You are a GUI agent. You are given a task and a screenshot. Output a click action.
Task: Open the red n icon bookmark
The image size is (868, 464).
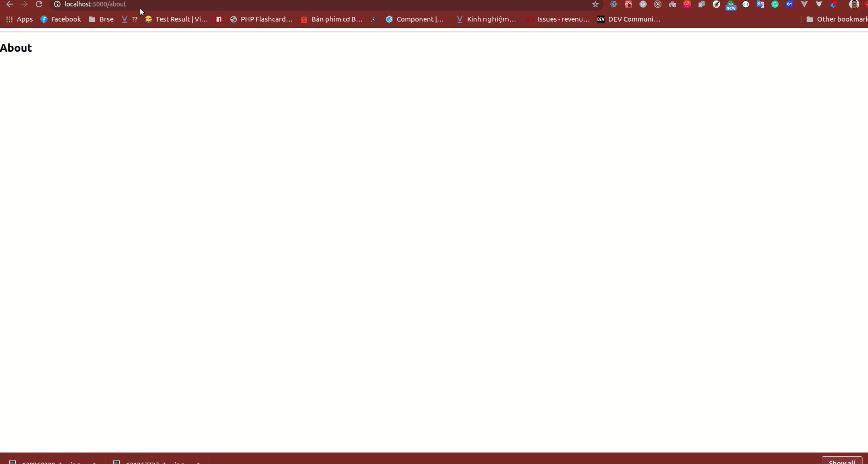point(219,19)
